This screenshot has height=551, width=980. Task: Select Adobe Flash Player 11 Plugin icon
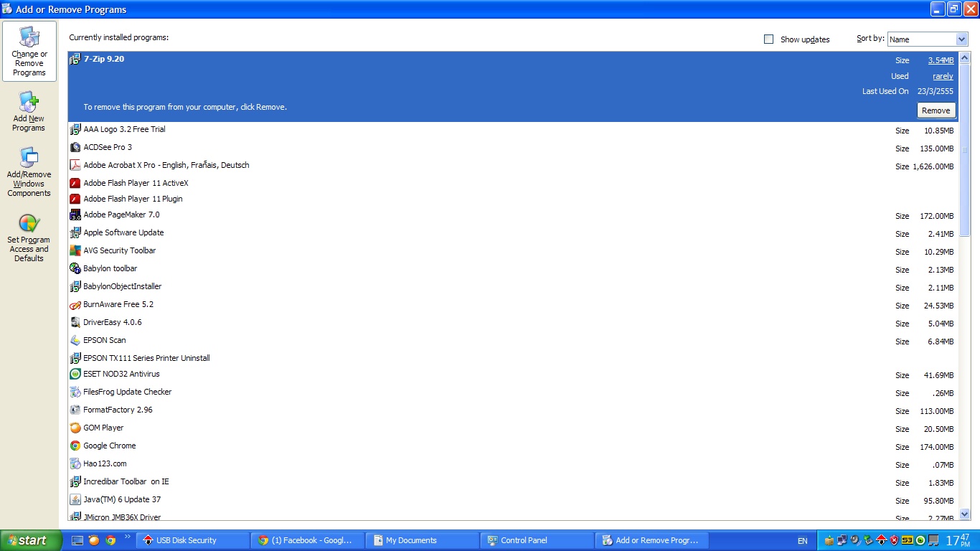pyautogui.click(x=75, y=199)
